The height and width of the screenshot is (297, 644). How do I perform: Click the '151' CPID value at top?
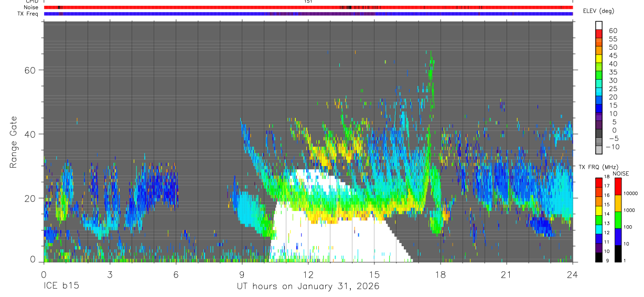(308, 2)
